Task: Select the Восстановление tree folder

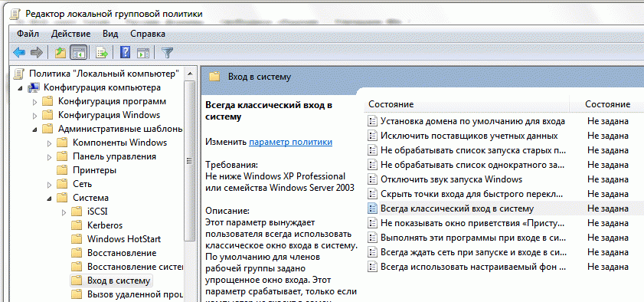Action: [122, 253]
